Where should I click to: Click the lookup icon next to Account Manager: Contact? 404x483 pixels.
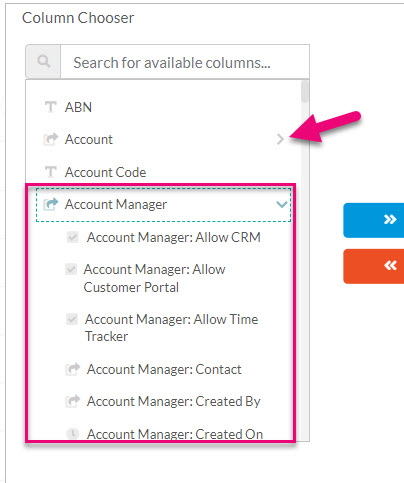coord(73,369)
